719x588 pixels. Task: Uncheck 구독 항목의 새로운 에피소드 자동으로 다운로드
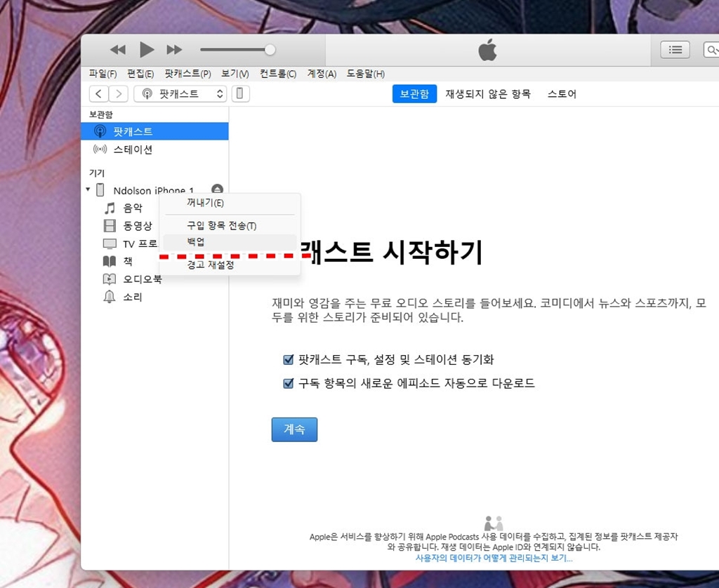[289, 383]
